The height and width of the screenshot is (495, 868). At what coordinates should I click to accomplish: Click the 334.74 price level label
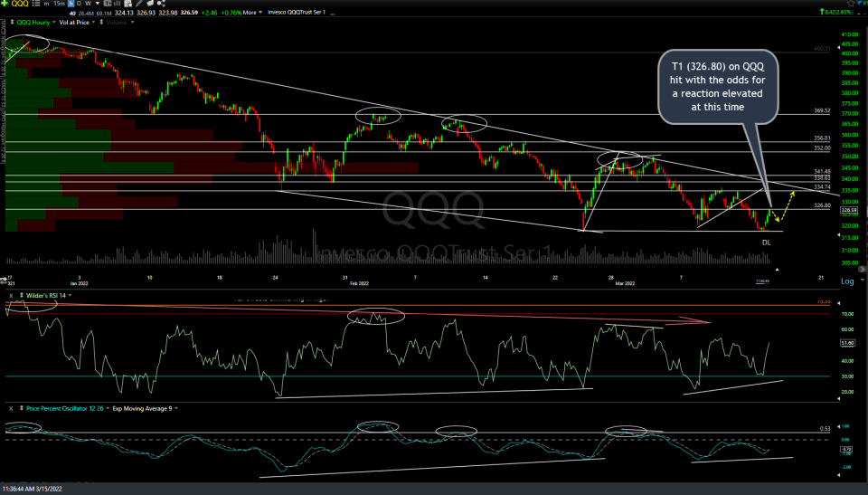click(822, 186)
